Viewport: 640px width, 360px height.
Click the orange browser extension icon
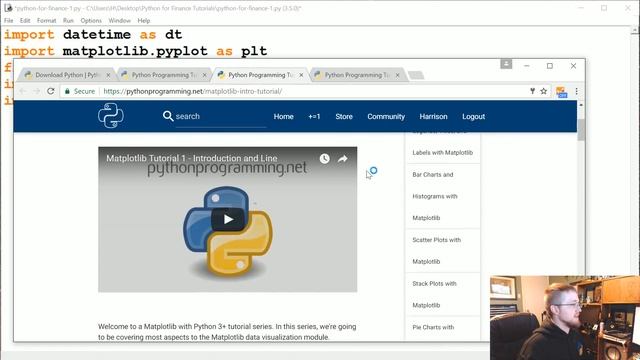coord(561,92)
